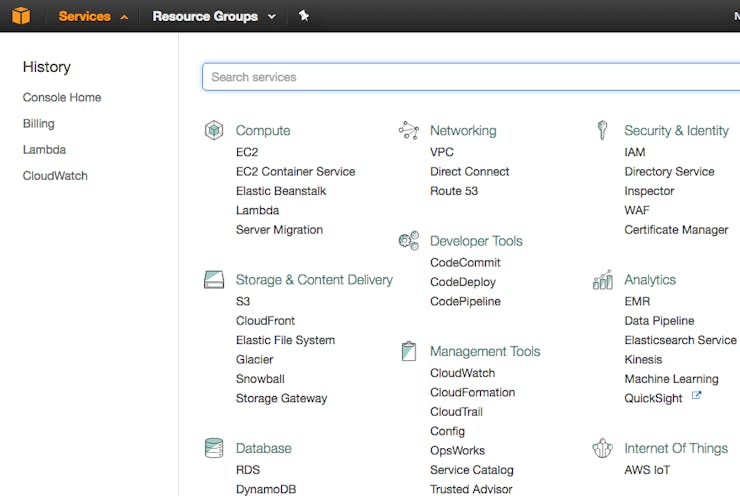Select the Developer Tools heading
This screenshot has width=740, height=496.
point(476,241)
